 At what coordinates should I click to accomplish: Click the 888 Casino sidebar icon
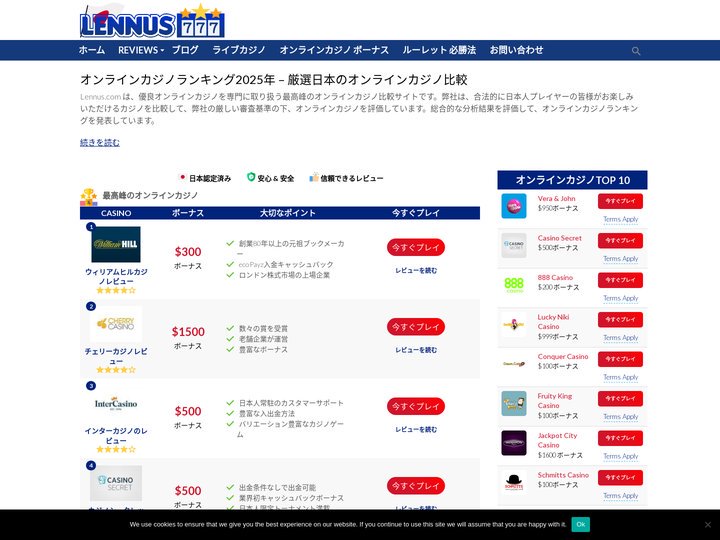(514, 285)
